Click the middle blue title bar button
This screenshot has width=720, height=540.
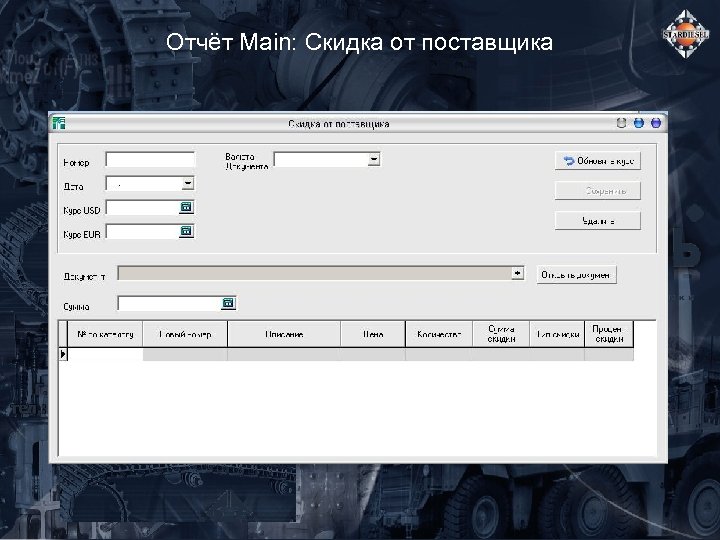[639, 123]
